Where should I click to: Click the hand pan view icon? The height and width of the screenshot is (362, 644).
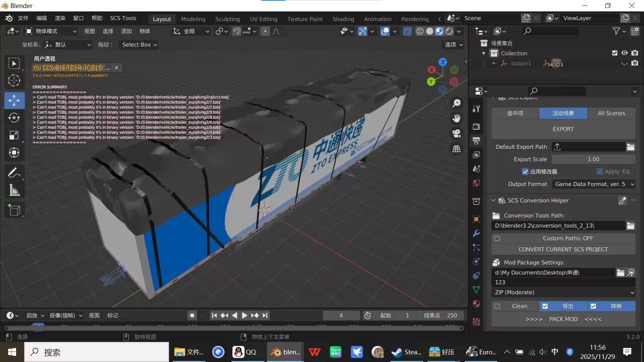[x=456, y=119]
